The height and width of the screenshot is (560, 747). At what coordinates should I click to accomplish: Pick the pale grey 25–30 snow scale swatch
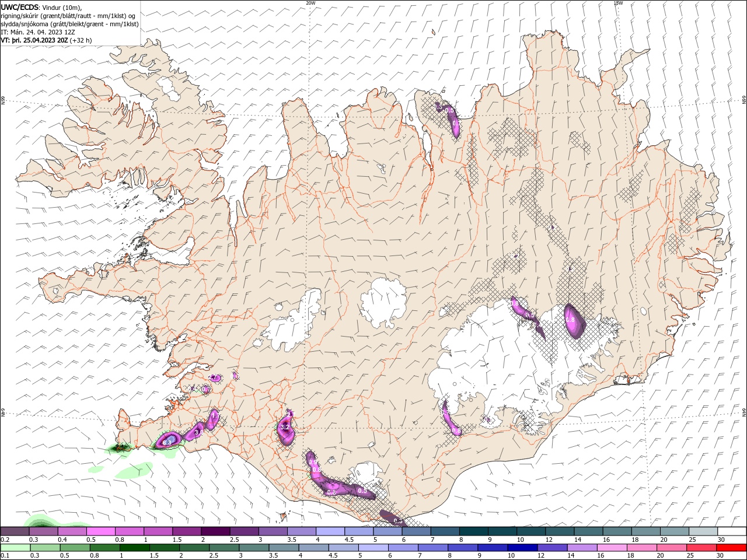coord(703,531)
